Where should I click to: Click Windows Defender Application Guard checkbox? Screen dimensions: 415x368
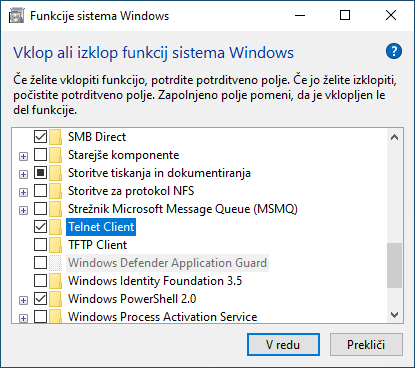(x=40, y=263)
